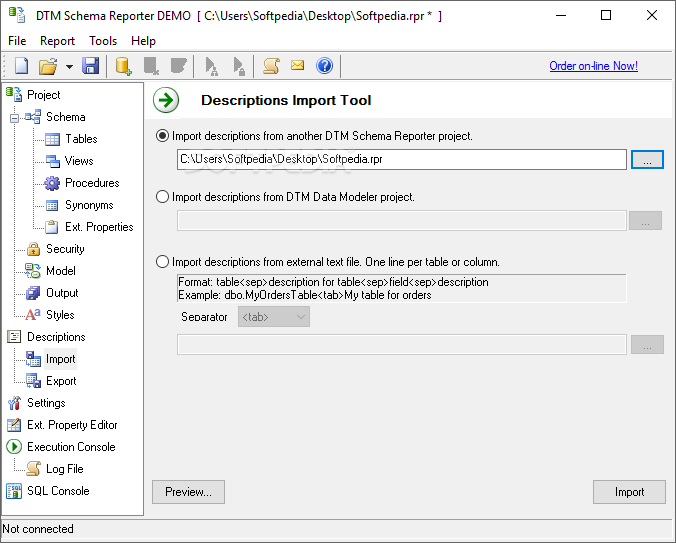
Task: Click the Descriptions tree icon
Action: click(14, 337)
